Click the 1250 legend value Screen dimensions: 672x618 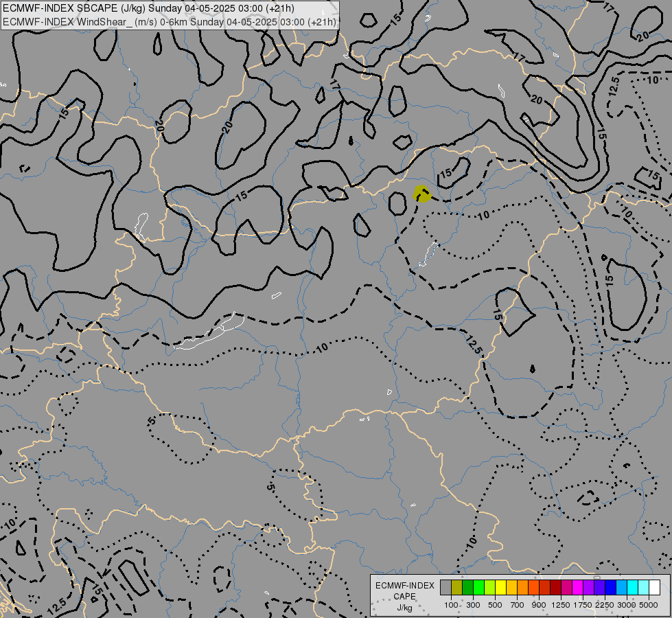561,605
